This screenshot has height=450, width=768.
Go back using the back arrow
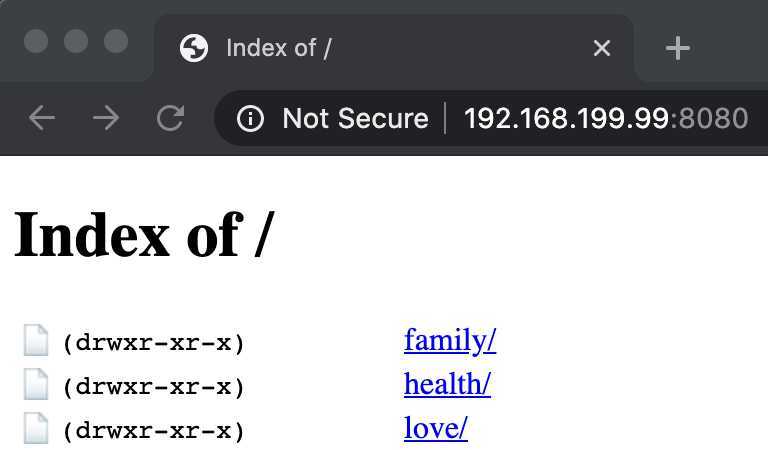(x=42, y=118)
